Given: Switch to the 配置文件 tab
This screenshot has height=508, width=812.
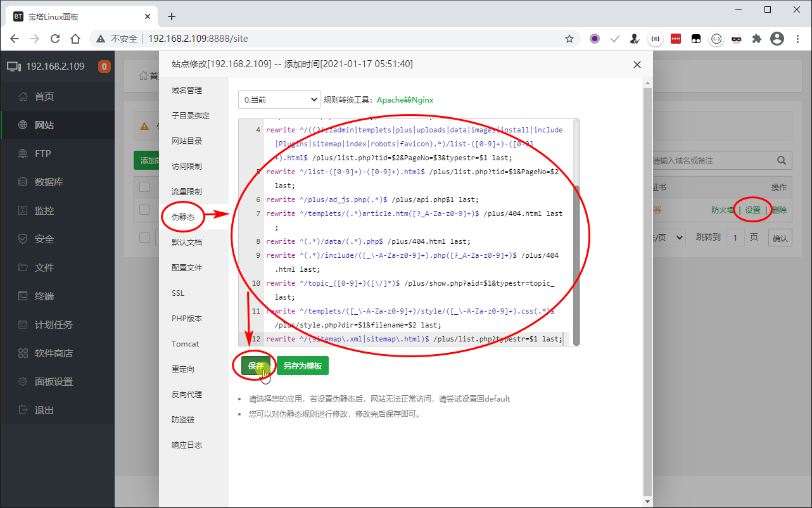Looking at the screenshot, I should (194, 268).
